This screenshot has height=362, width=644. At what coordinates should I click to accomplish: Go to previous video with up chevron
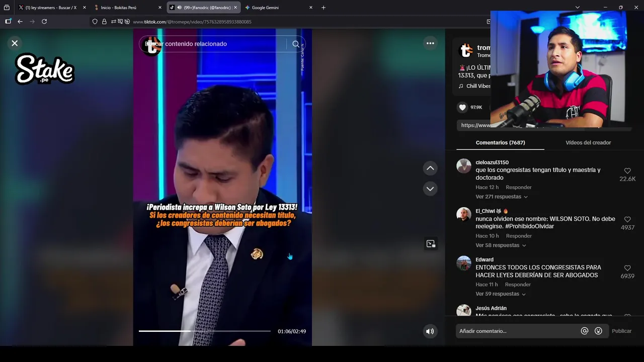430,168
